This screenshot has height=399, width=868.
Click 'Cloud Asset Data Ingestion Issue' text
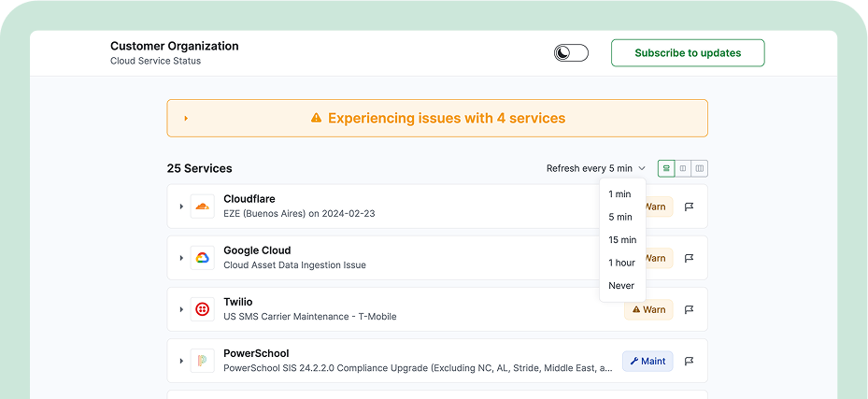[x=294, y=265]
